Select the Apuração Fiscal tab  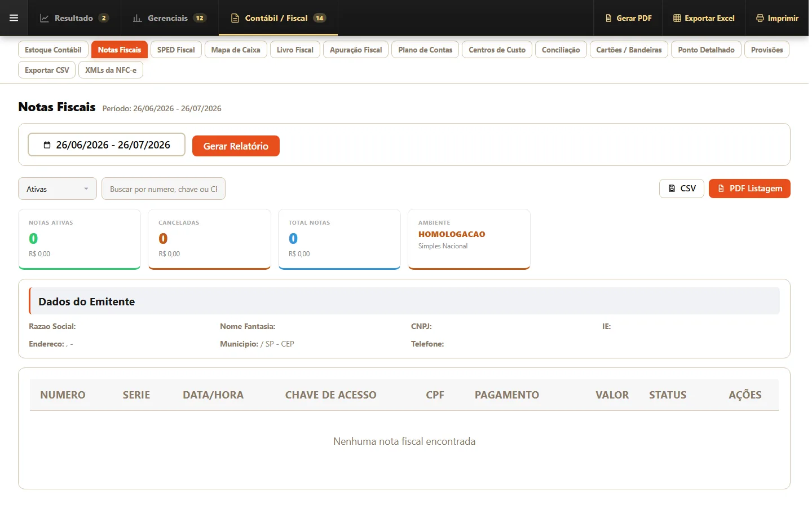pyautogui.click(x=356, y=50)
